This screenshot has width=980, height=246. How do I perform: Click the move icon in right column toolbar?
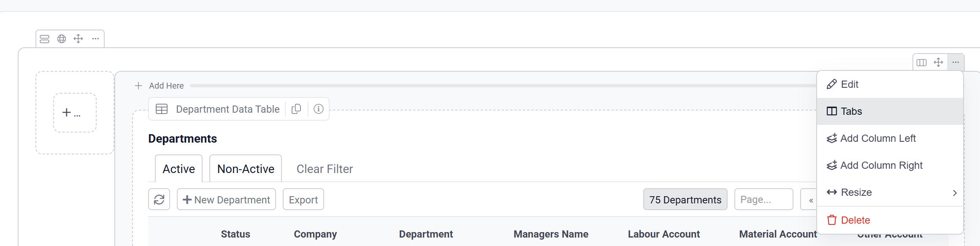[938, 62]
